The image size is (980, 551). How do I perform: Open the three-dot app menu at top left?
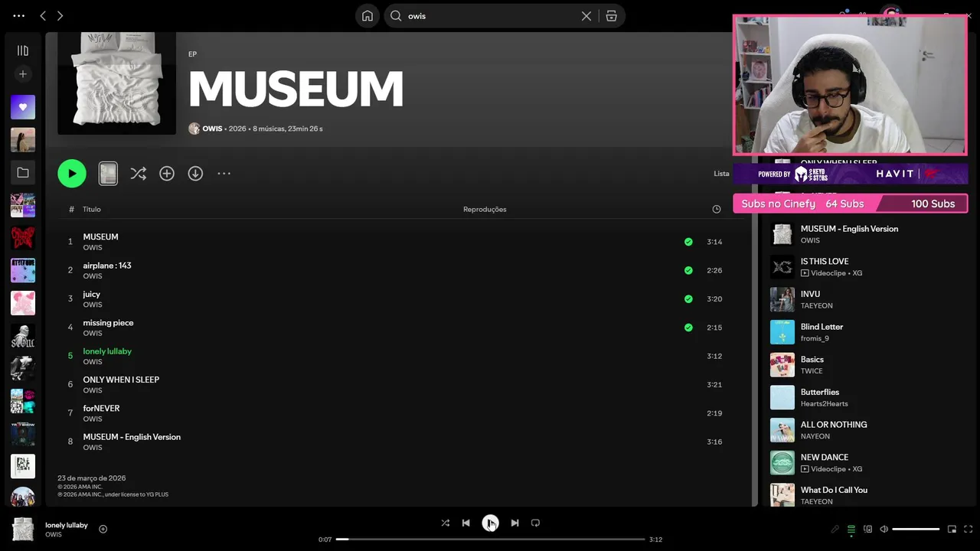pyautogui.click(x=19, y=15)
